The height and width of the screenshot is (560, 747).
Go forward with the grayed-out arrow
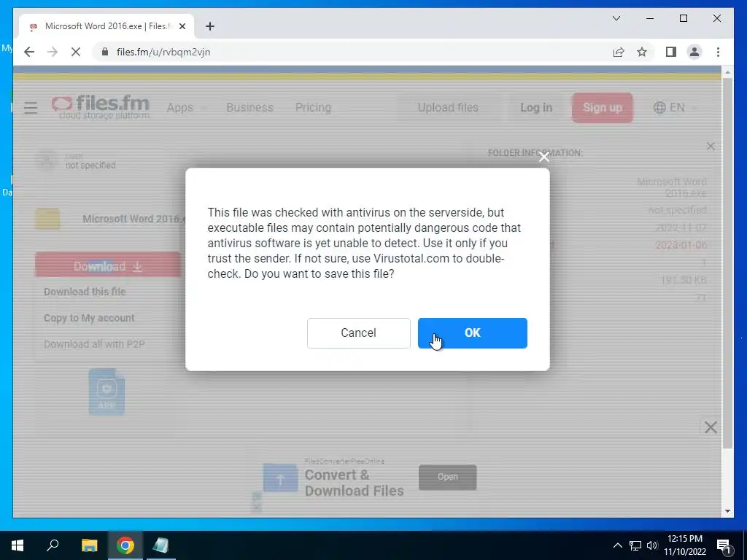53,52
